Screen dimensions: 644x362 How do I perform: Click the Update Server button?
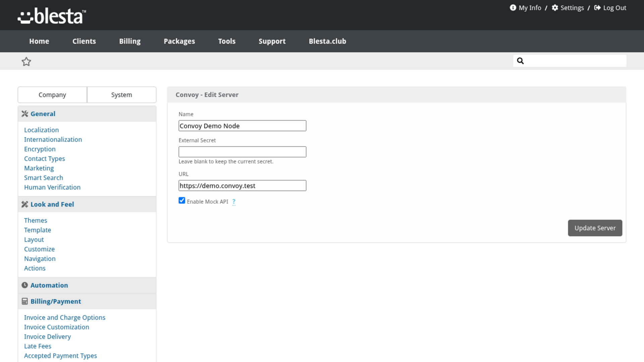[x=595, y=228]
